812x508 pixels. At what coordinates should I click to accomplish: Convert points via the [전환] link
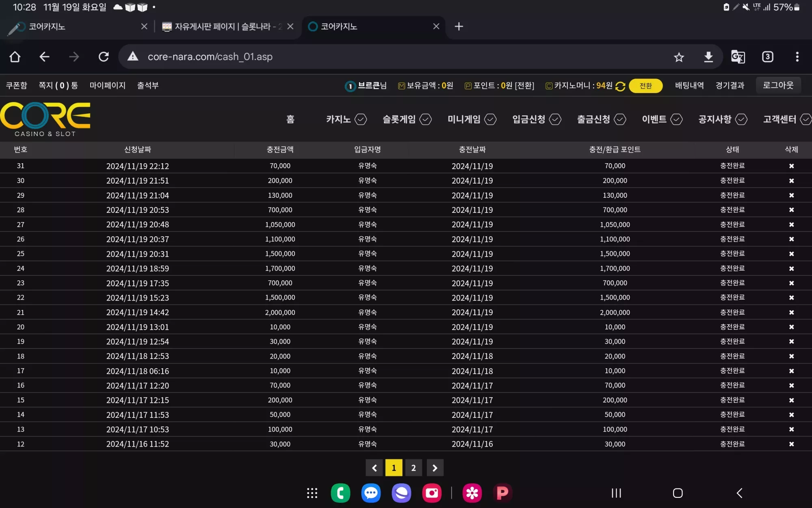click(524, 86)
